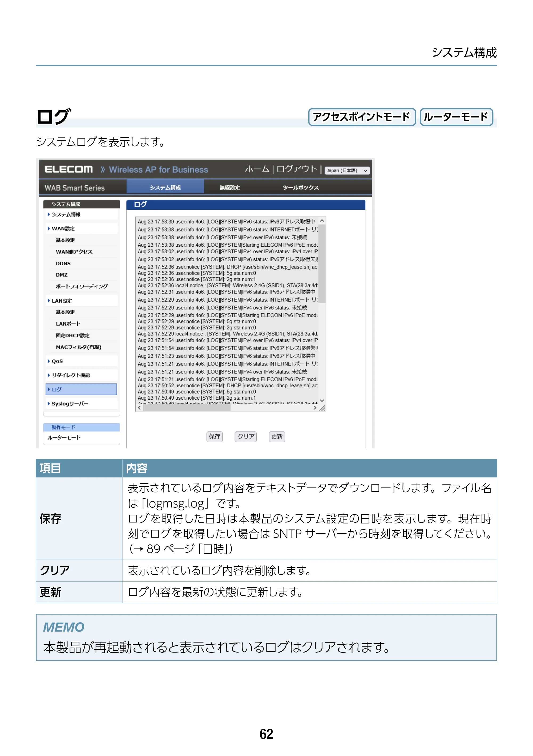Select 固定DHCP設定 in the sidebar
Viewport: 533px width, 756px height.
[x=72, y=336]
